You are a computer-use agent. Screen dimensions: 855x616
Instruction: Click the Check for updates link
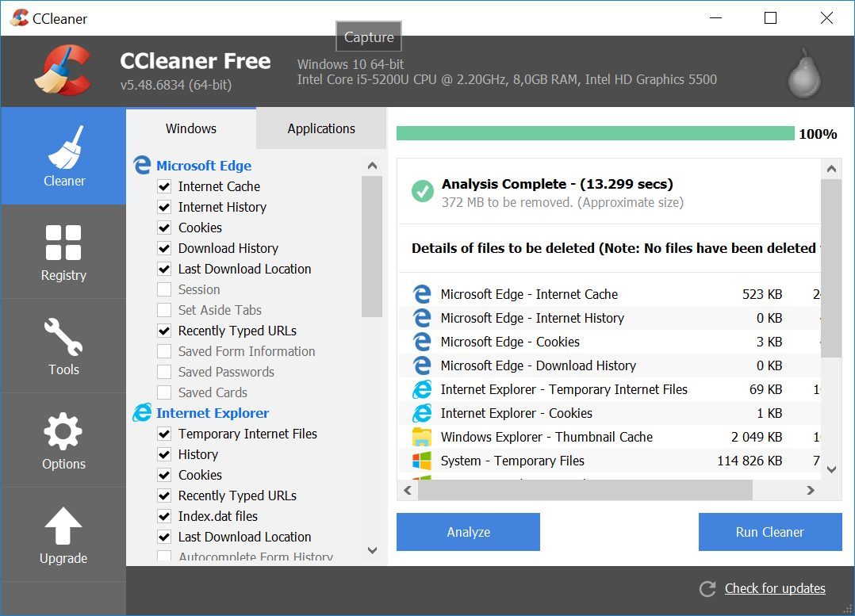(x=775, y=588)
